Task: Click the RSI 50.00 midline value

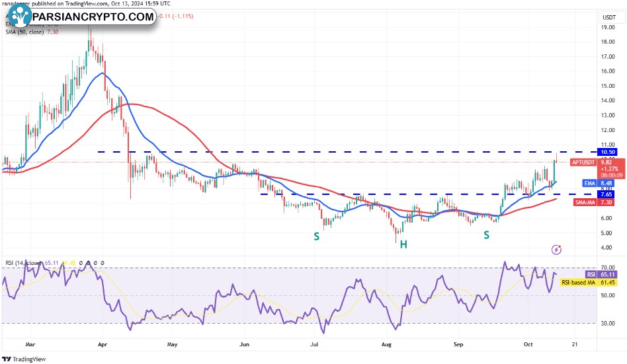Action: click(608, 295)
